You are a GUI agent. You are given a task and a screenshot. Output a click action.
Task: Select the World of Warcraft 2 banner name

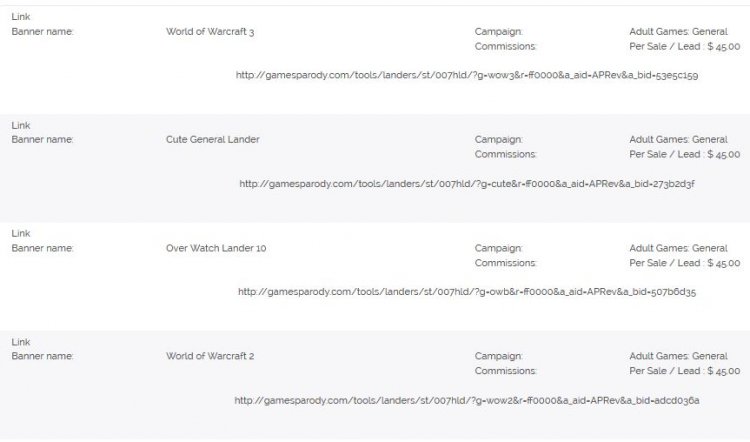(210, 356)
